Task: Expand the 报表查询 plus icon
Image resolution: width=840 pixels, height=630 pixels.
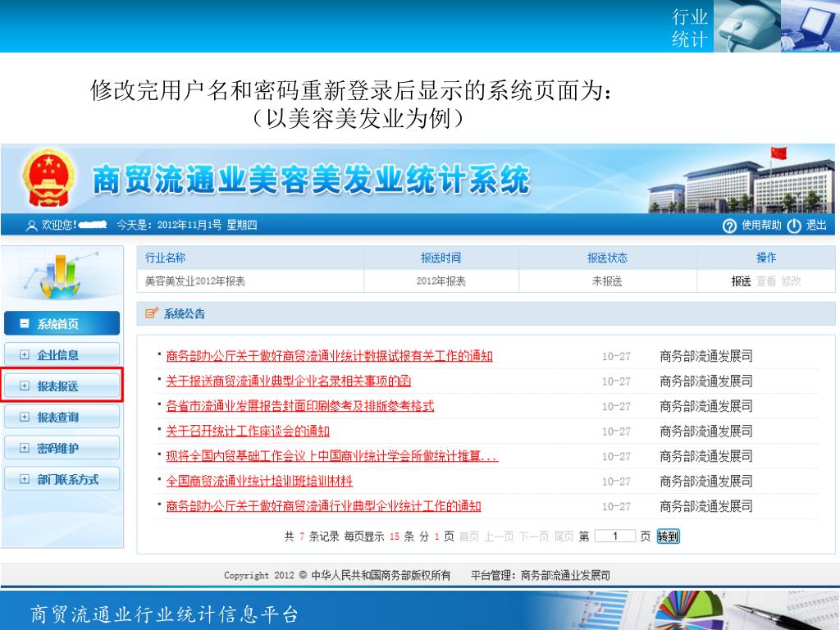Action: click(24, 417)
